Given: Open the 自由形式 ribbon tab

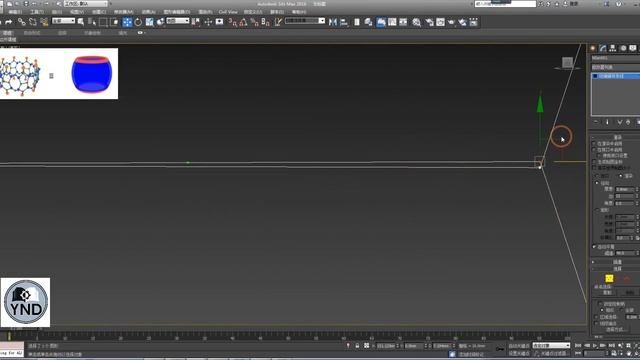Looking at the screenshot, I should pyautogui.click(x=32, y=33).
